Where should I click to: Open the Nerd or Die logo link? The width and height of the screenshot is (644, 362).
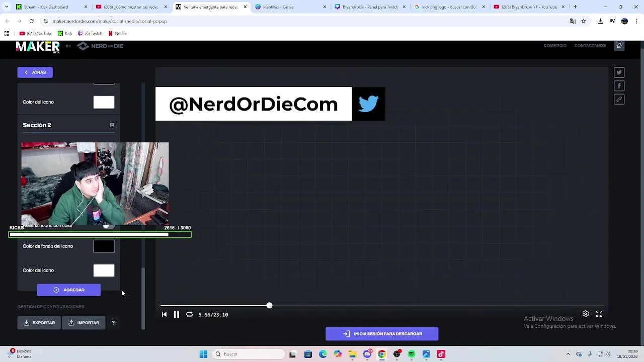coord(100,46)
